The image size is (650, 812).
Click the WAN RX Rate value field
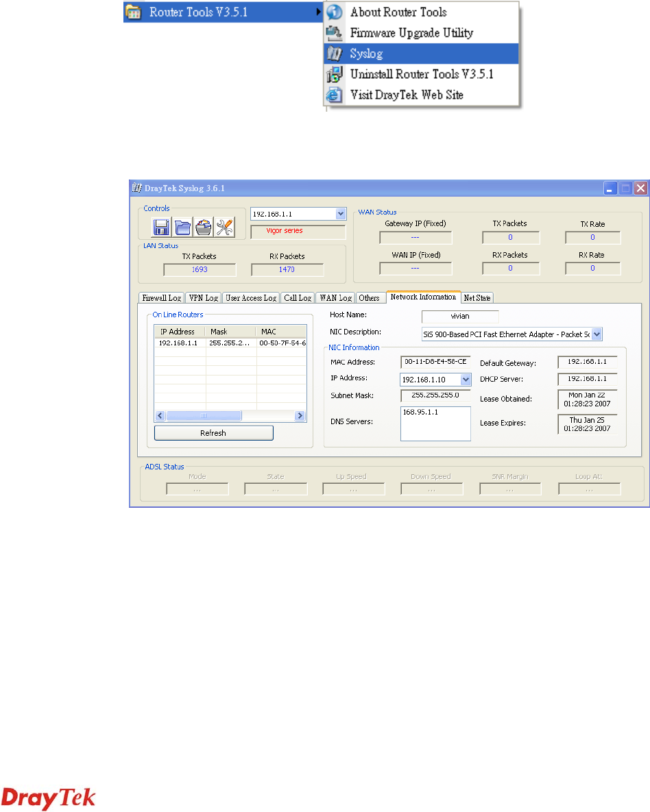coord(592,268)
